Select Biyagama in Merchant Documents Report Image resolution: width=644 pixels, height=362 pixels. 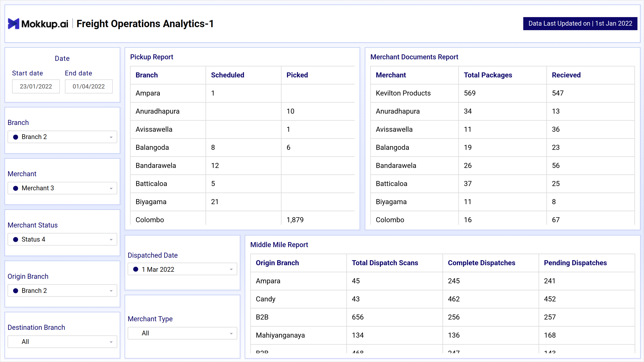[503, 202]
